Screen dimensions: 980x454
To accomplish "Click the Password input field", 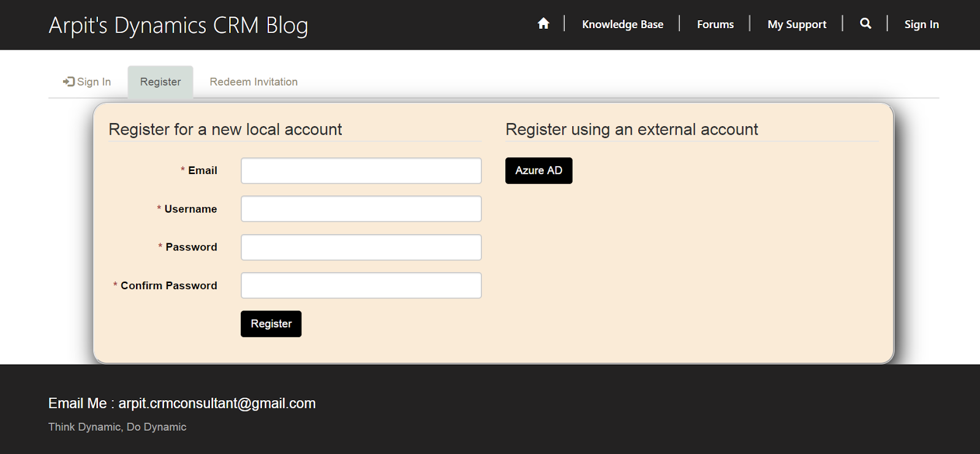I will (x=361, y=248).
